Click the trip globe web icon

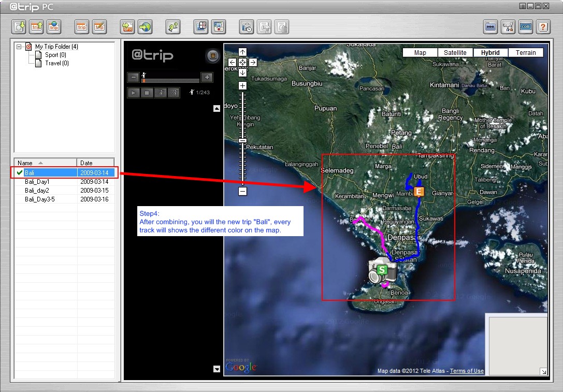tap(54, 27)
